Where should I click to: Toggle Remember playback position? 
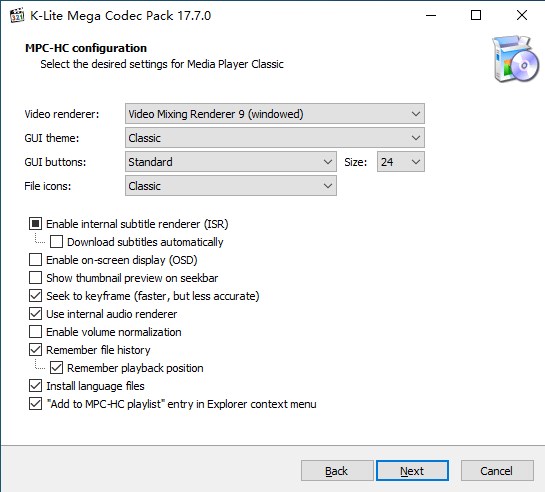pyautogui.click(x=56, y=368)
